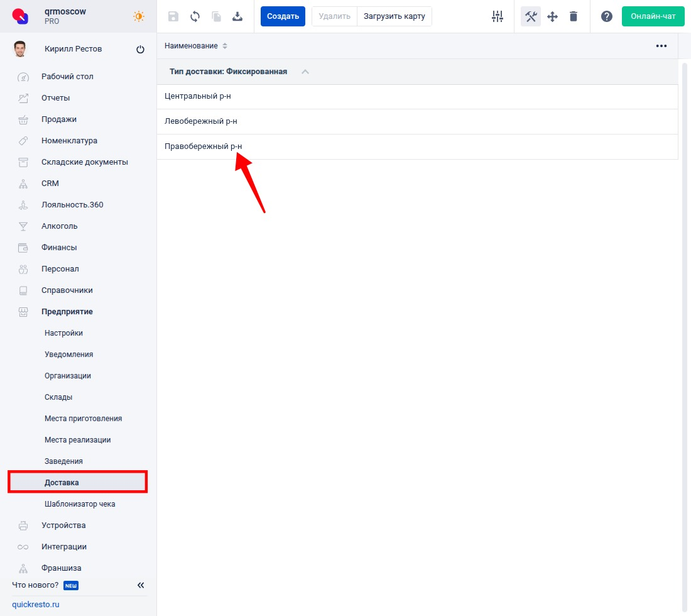The height and width of the screenshot is (616, 691).
Task: Click the power logout icon
Action: 140,50
